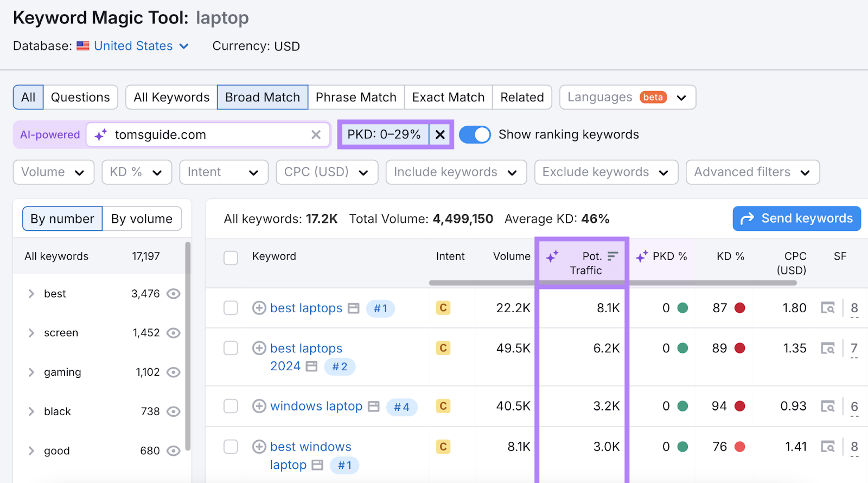This screenshot has width=868, height=483.
Task: Switch to Phrase Match tab
Action: [x=356, y=98]
